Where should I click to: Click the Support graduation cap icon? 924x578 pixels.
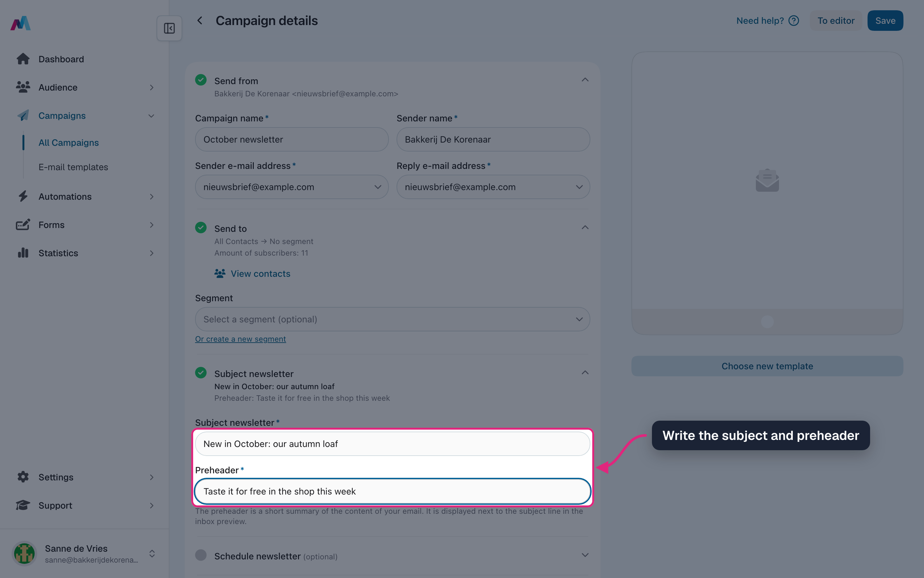coord(23,505)
